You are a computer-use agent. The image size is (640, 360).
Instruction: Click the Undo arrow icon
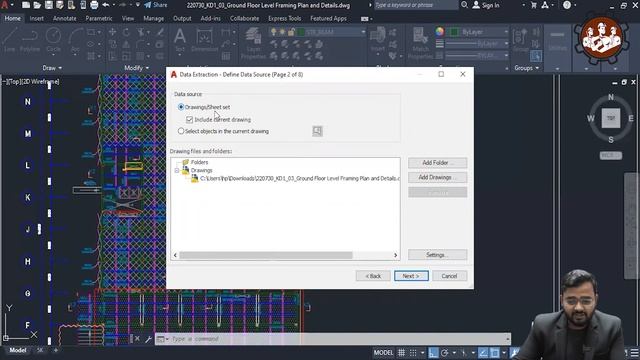[106, 5]
